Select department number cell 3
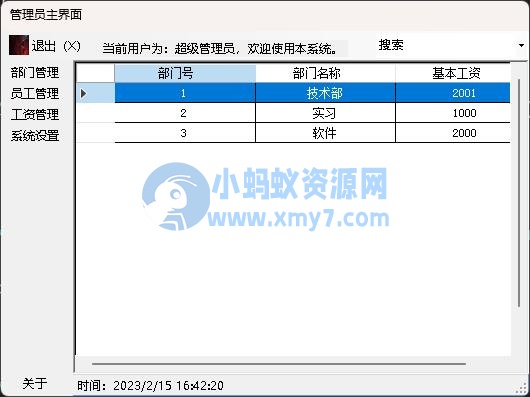530x397 pixels. pos(185,133)
